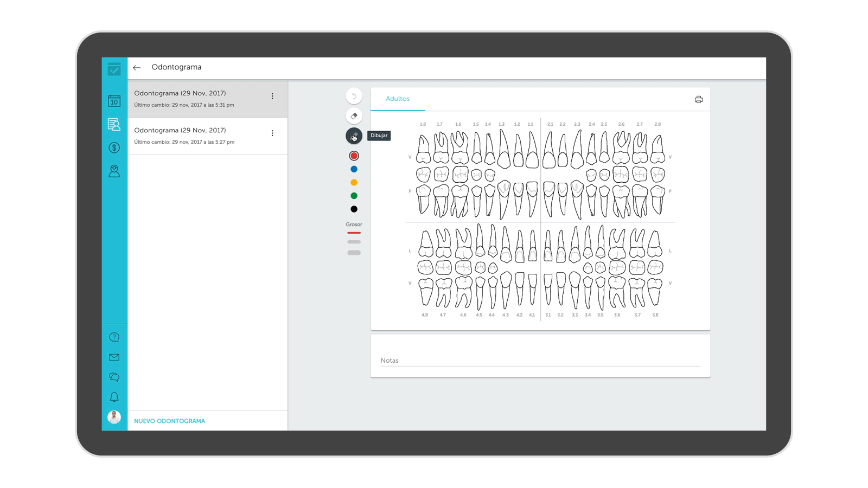Click tooth number 2.1 label
Viewport: 868px width, 488px height.
click(x=550, y=124)
